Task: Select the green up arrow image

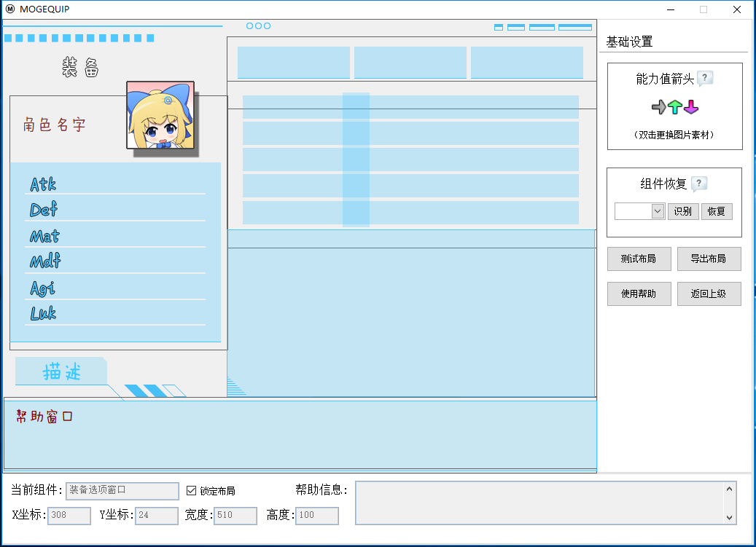Action: 675,107
